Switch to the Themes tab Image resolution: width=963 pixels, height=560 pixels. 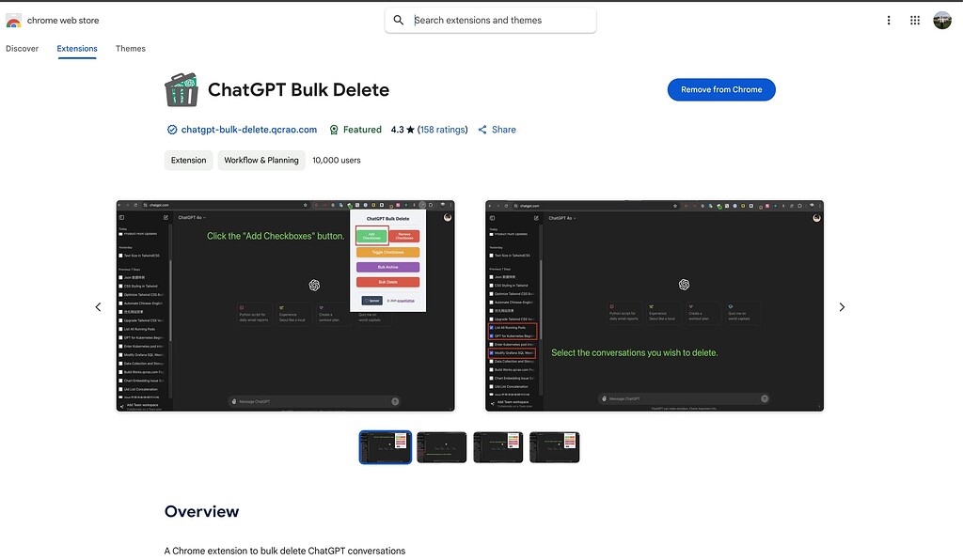click(x=130, y=48)
